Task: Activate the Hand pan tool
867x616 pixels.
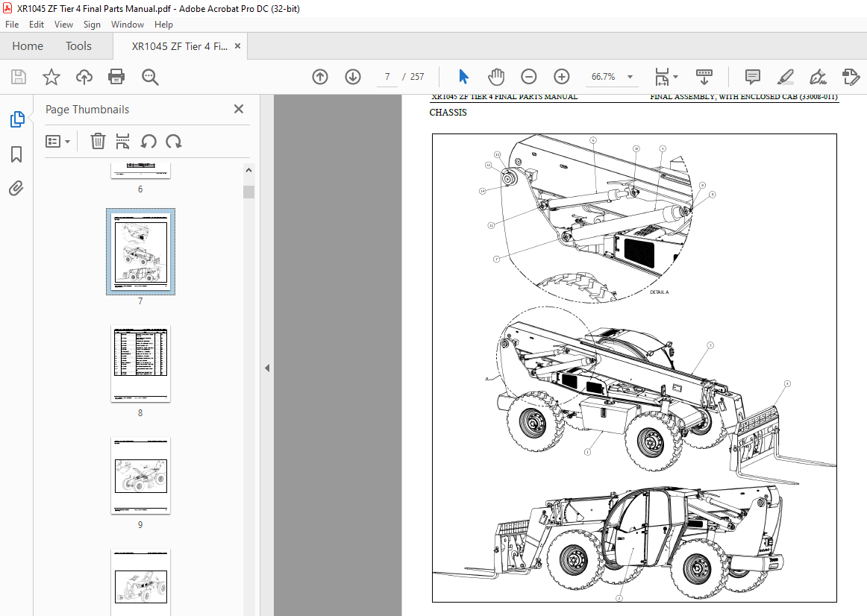Action: click(x=496, y=77)
